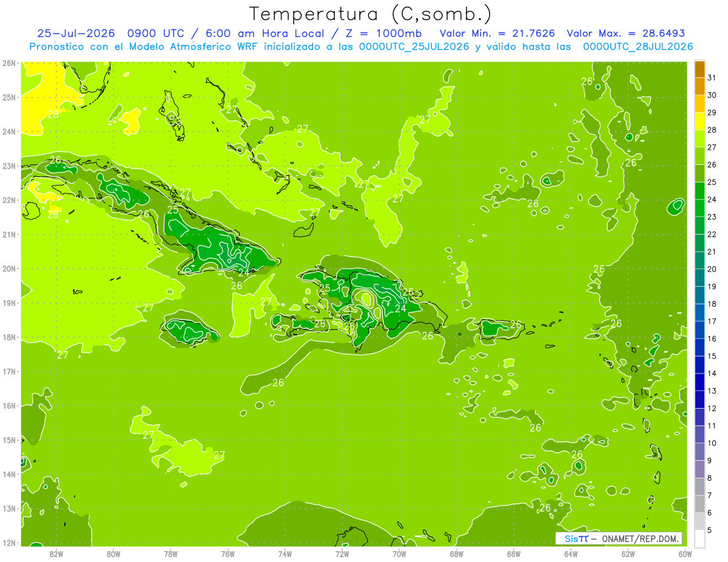This screenshot has width=728, height=562.
Task: Click the "72W" longitude axis label
Action: pos(342,554)
